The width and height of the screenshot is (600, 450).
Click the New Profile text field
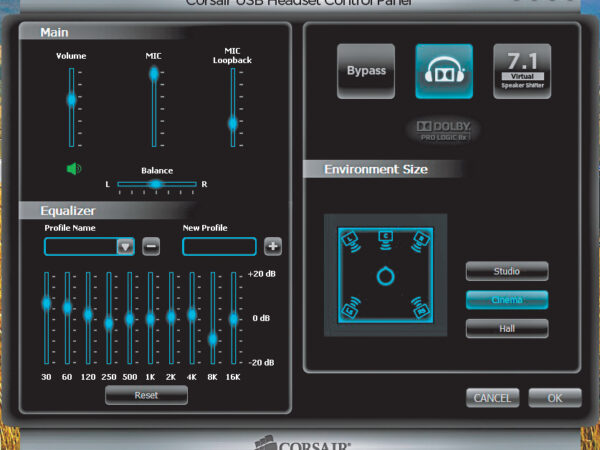click(219, 246)
